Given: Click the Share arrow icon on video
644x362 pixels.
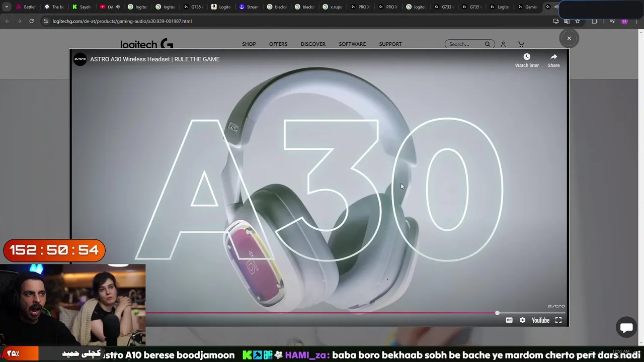Looking at the screenshot, I should pyautogui.click(x=553, y=57).
